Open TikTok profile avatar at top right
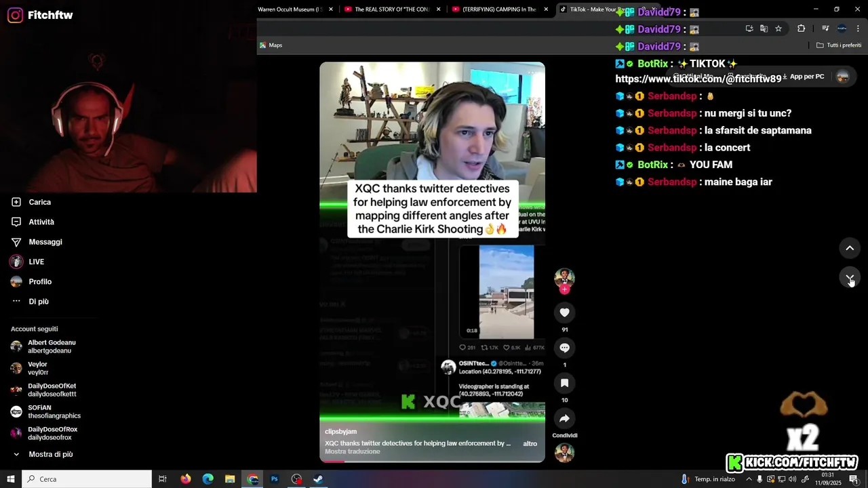The width and height of the screenshot is (868, 488). (x=843, y=77)
